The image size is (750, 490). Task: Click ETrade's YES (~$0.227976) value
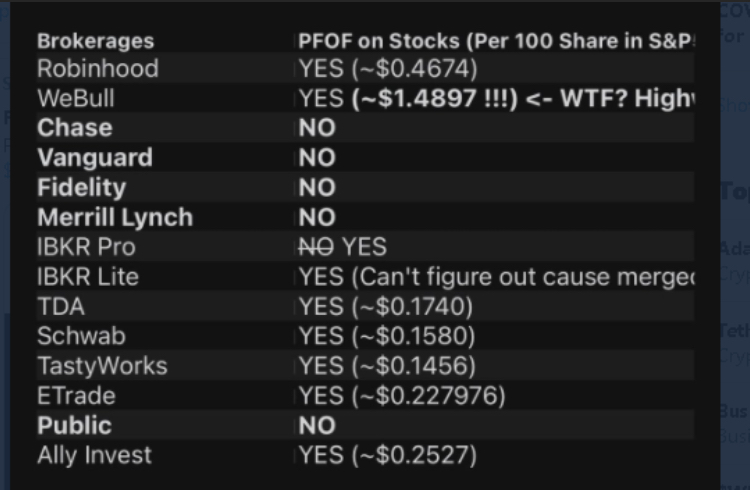402,395
